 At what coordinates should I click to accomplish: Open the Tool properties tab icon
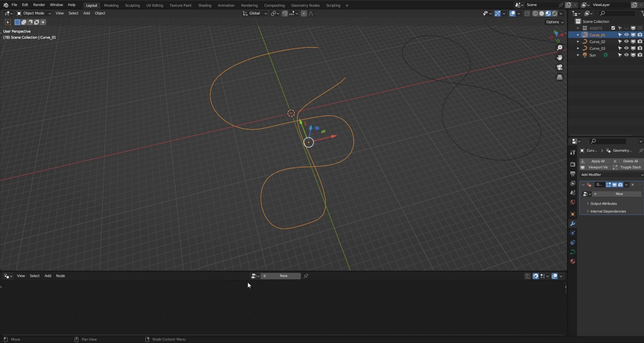[x=573, y=152]
